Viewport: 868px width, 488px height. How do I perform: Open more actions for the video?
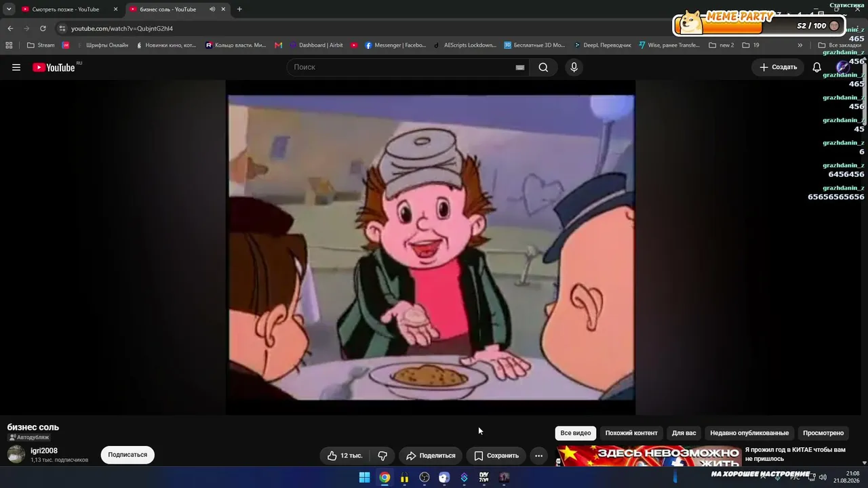click(x=538, y=455)
